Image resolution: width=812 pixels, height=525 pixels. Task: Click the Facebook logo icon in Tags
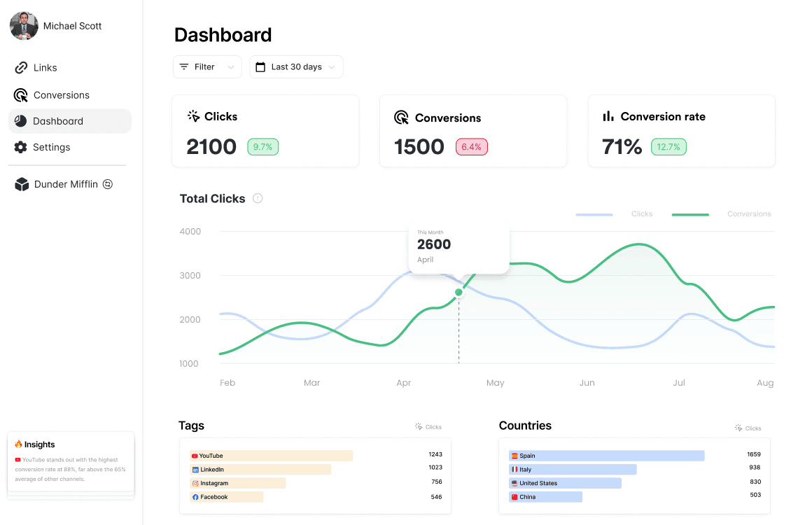[x=195, y=497]
